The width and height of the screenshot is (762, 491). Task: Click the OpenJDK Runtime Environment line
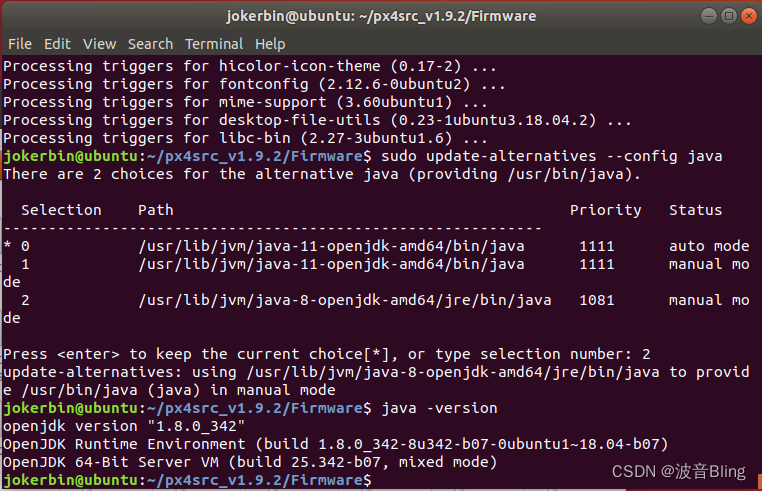click(x=336, y=444)
